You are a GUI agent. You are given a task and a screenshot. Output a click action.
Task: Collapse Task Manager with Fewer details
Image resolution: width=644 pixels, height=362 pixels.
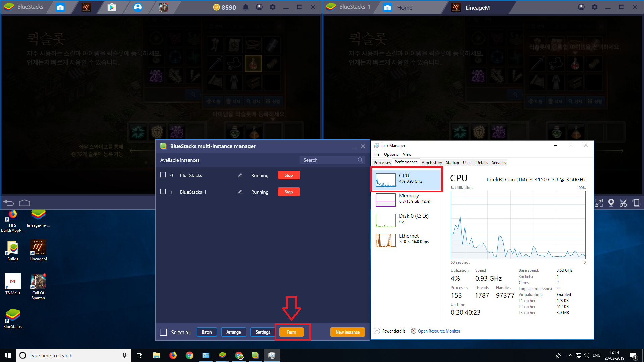(389, 331)
